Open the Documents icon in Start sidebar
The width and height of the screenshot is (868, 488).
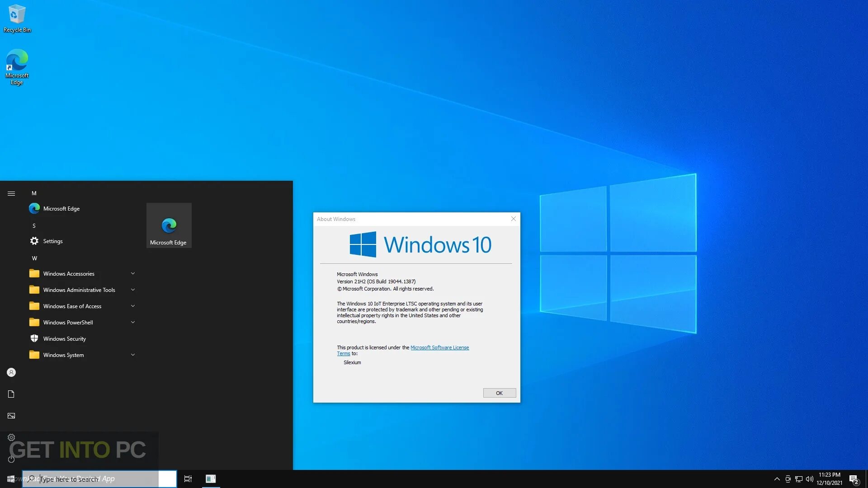point(11,394)
